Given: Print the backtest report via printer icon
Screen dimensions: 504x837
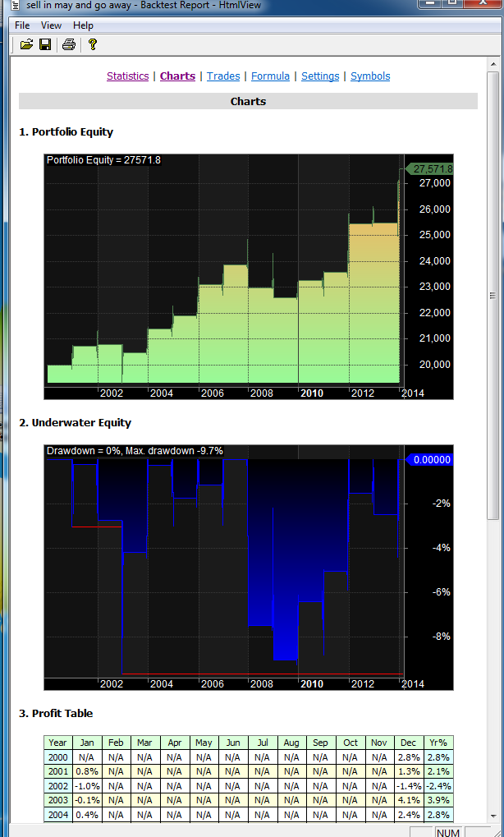Looking at the screenshot, I should pyautogui.click(x=69, y=44).
